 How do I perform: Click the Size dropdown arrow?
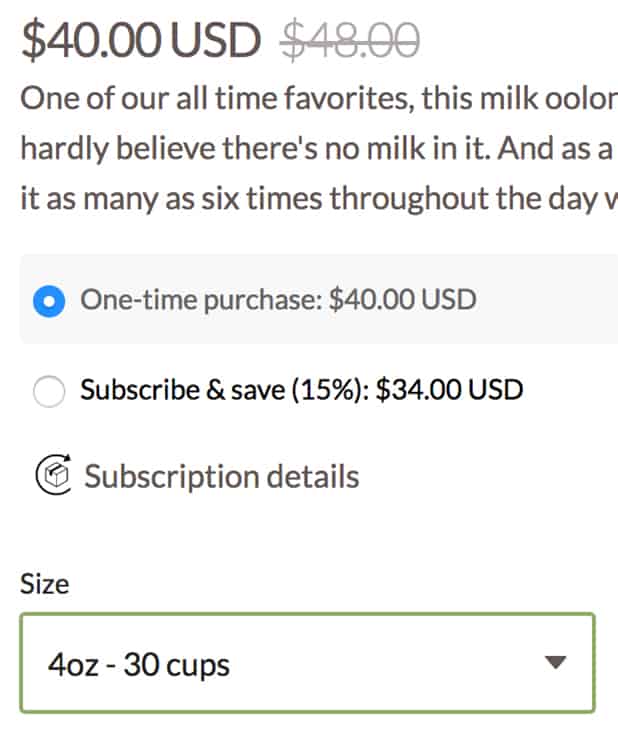pos(557,662)
